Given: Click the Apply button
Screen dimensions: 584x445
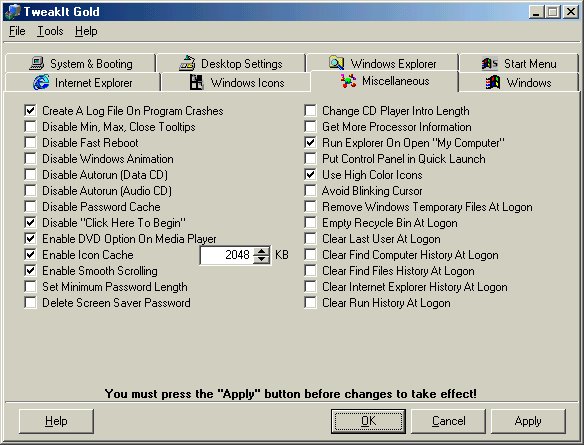Looking at the screenshot, I should (x=528, y=421).
